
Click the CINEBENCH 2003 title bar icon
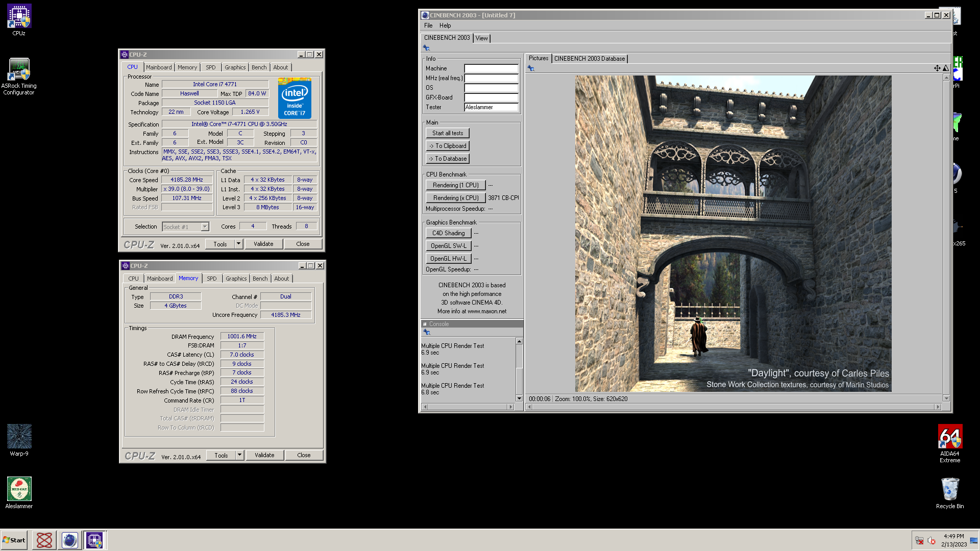[x=425, y=15]
